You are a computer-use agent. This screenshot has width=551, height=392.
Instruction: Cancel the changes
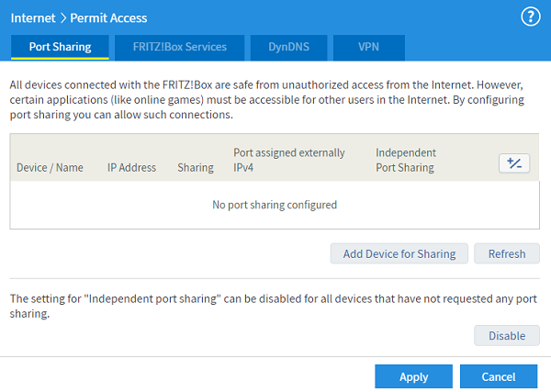(x=500, y=376)
